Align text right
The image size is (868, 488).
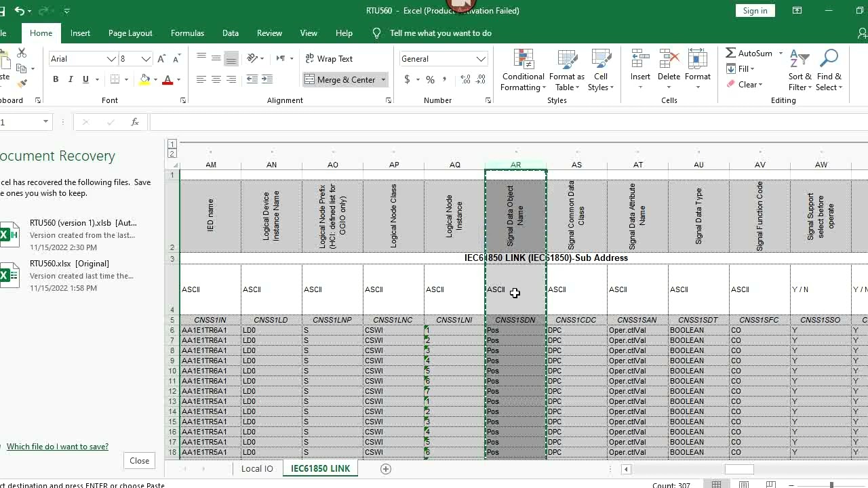coord(231,79)
